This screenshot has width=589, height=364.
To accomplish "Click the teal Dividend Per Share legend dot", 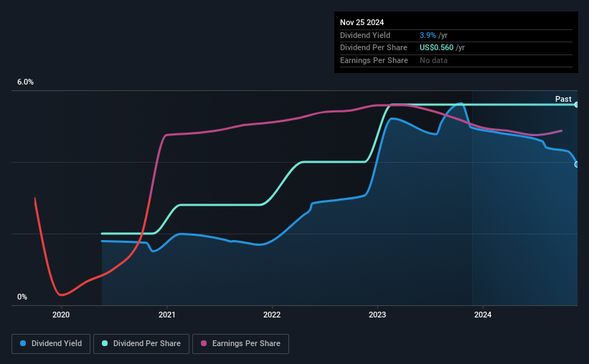I will coord(105,343).
